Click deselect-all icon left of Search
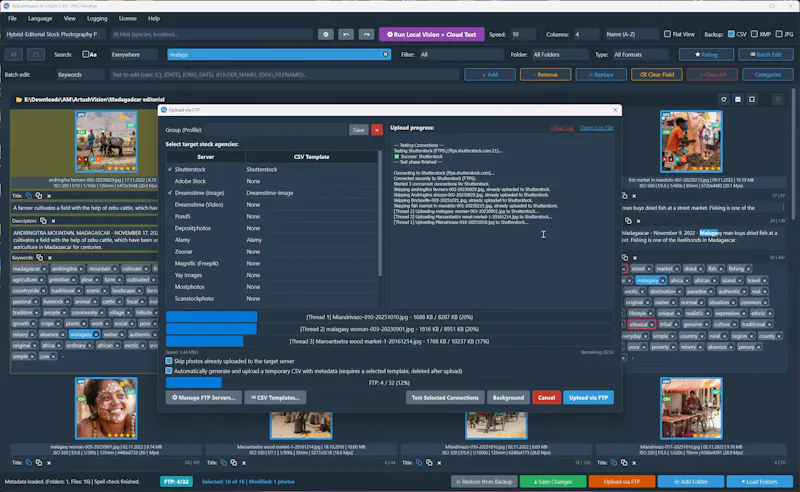Viewport: 800px width, 492px height. coord(35,54)
